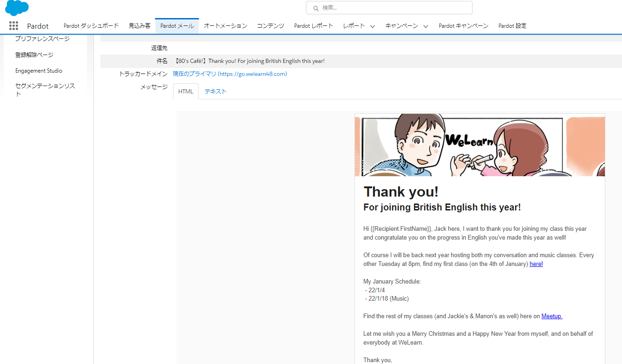Image resolution: width=622 pixels, height=364 pixels.
Task: Open Pardot レポート
Action: point(313,26)
